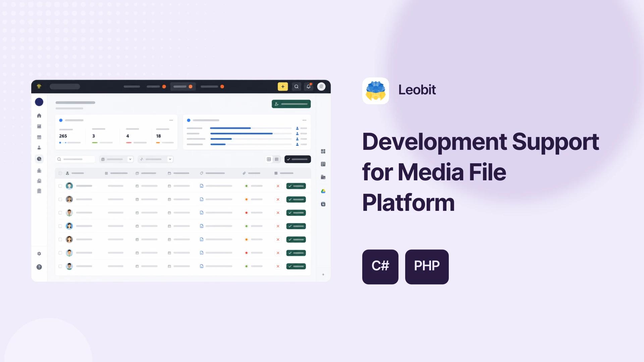Expand right panel using bottom arrow
This screenshot has width=644, height=362.
click(x=323, y=275)
